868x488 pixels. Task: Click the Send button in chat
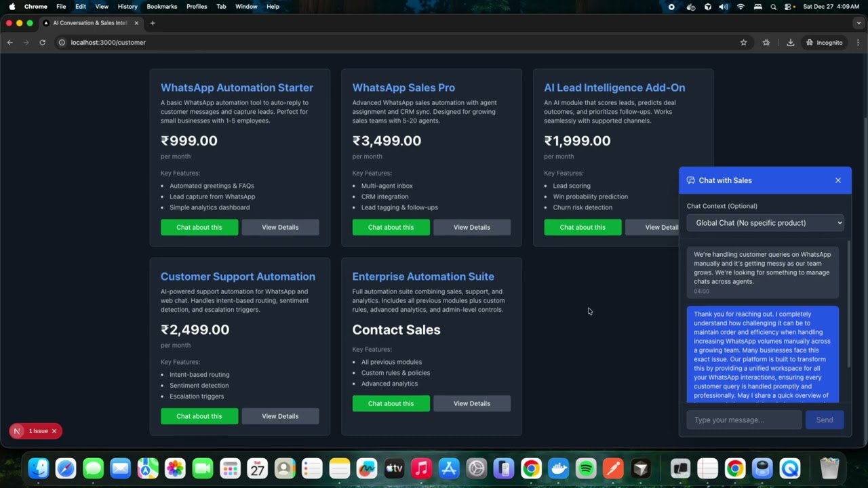click(x=825, y=420)
